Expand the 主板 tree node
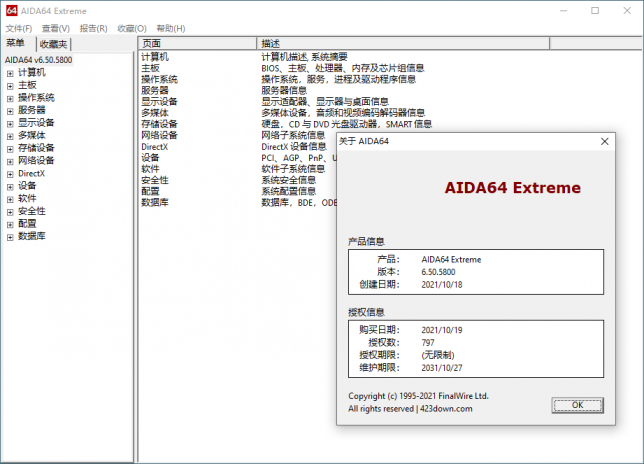Image resolution: width=644 pixels, height=464 pixels. [x=10, y=86]
